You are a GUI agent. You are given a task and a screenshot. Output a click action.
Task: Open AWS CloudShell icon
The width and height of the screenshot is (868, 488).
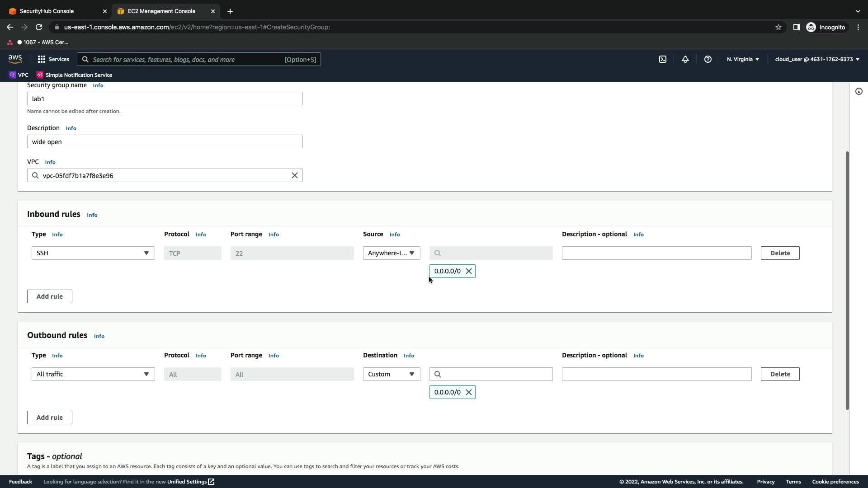pyautogui.click(x=663, y=59)
